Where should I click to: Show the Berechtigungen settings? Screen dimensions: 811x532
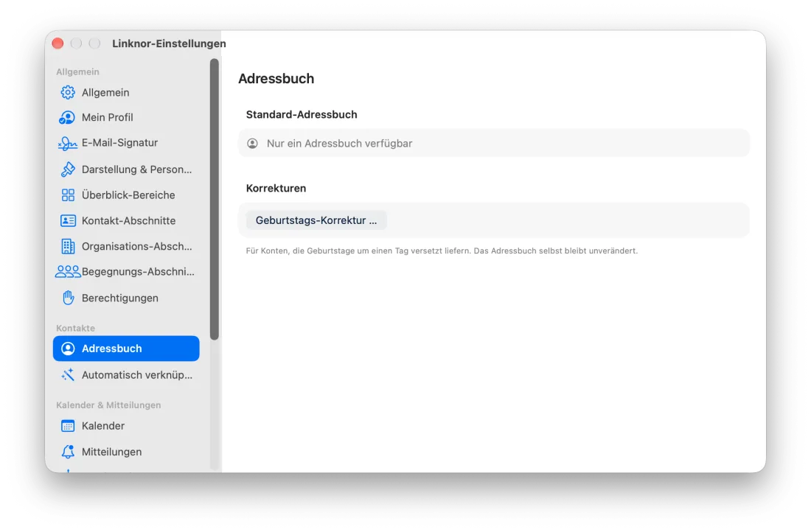(126, 298)
